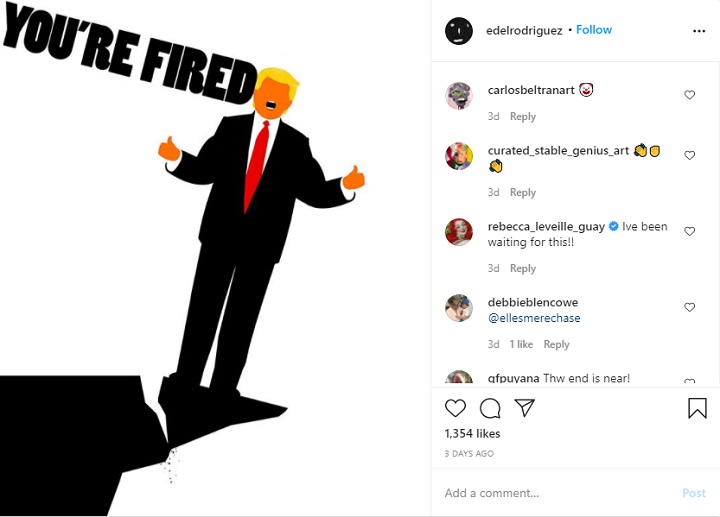Open the three-dot more options menu
Screen dimensions: 720x517
click(x=699, y=31)
